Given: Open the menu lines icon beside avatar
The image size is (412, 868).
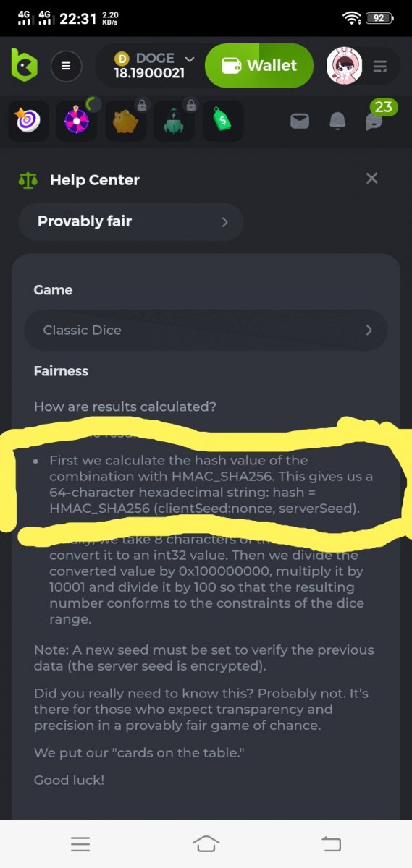Looking at the screenshot, I should 380,67.
